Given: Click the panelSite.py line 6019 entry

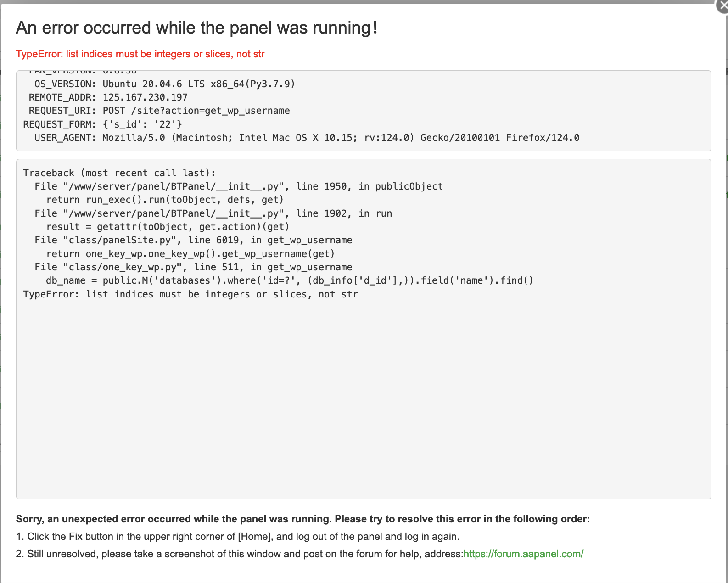Looking at the screenshot, I should 193,240.
